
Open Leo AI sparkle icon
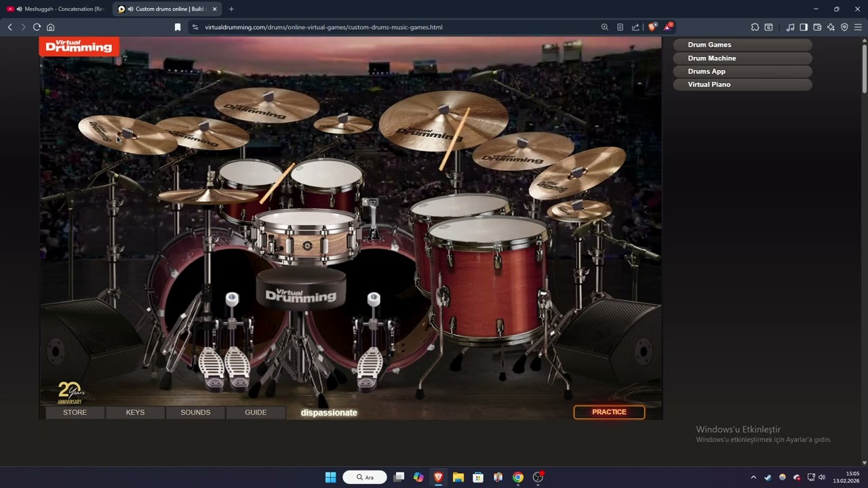coord(831,27)
